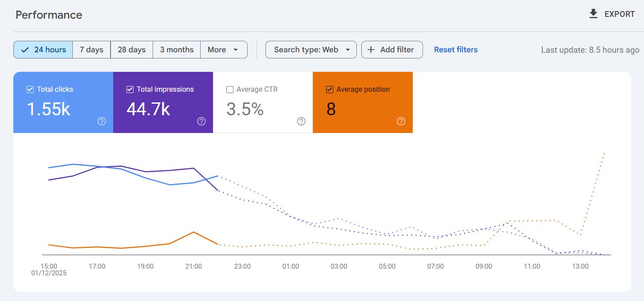Click the Reset filters link
Screen dimensions: 644x301
point(456,50)
